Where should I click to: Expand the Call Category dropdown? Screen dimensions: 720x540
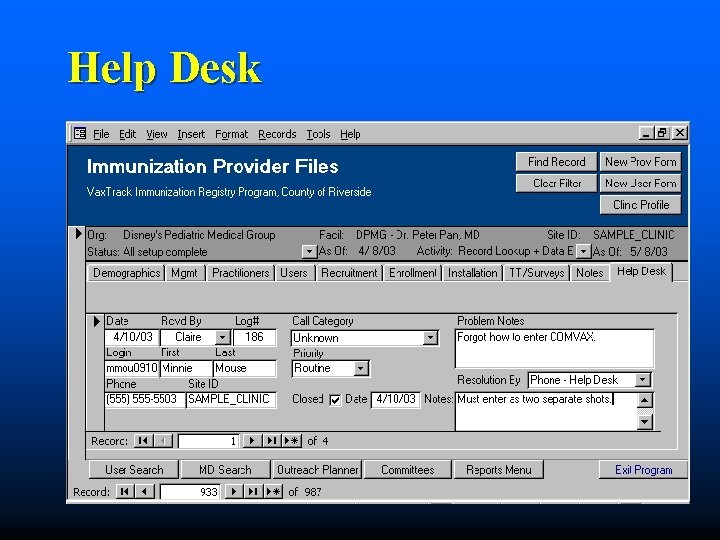tap(430, 338)
